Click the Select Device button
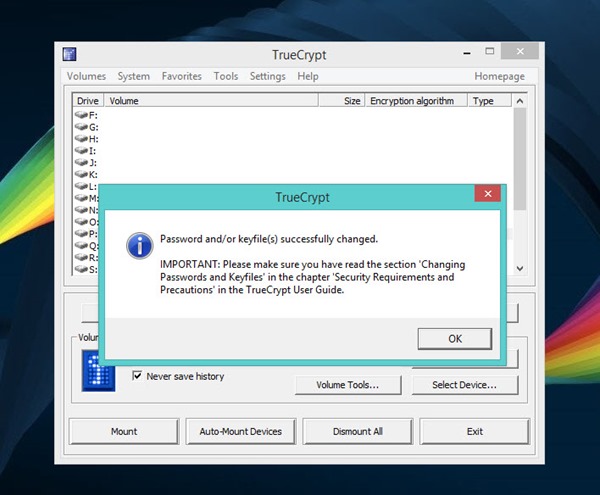 (x=465, y=385)
